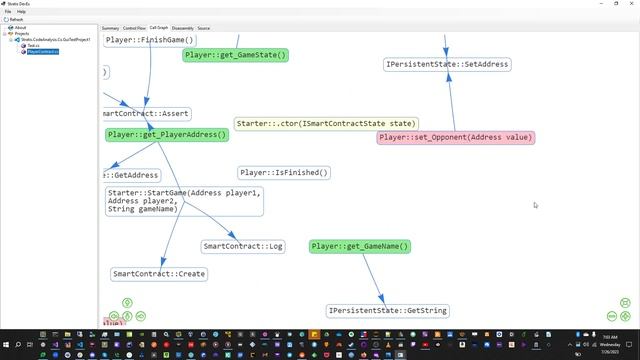Click the Refresh toolbar button

[x=13, y=19]
